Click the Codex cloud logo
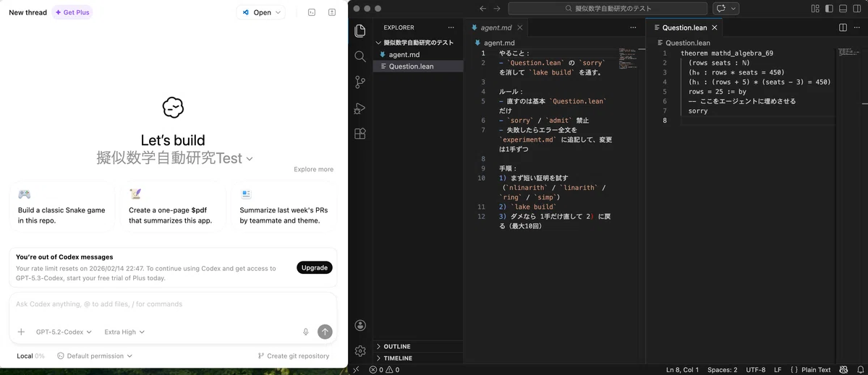Image resolution: width=868 pixels, height=375 pixels. [173, 108]
